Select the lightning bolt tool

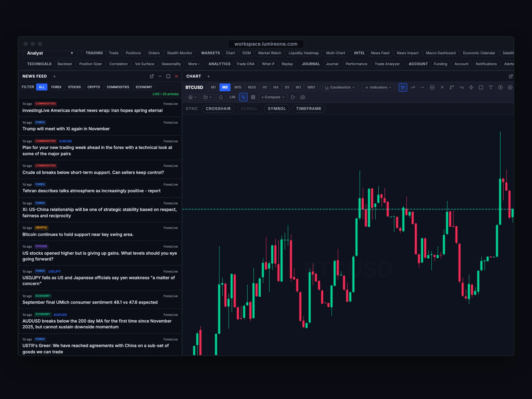(x=471, y=87)
